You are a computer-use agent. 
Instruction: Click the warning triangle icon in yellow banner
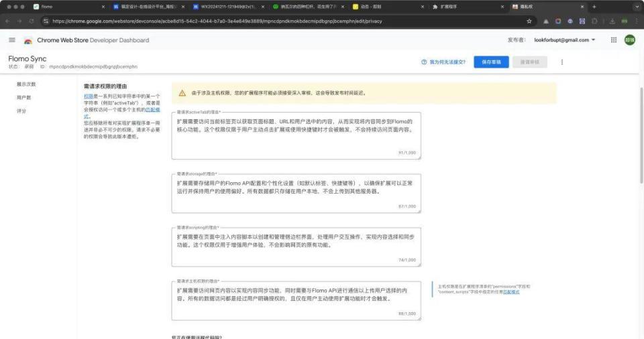pos(182,93)
